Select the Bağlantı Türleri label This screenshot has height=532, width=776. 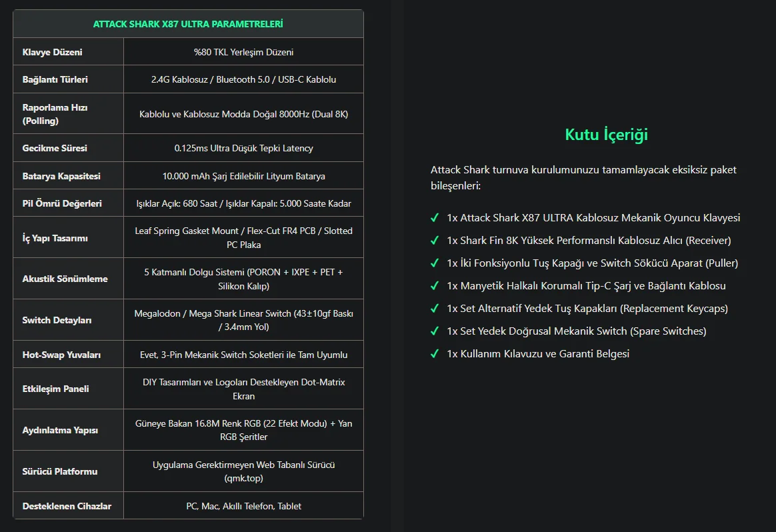[x=55, y=79]
